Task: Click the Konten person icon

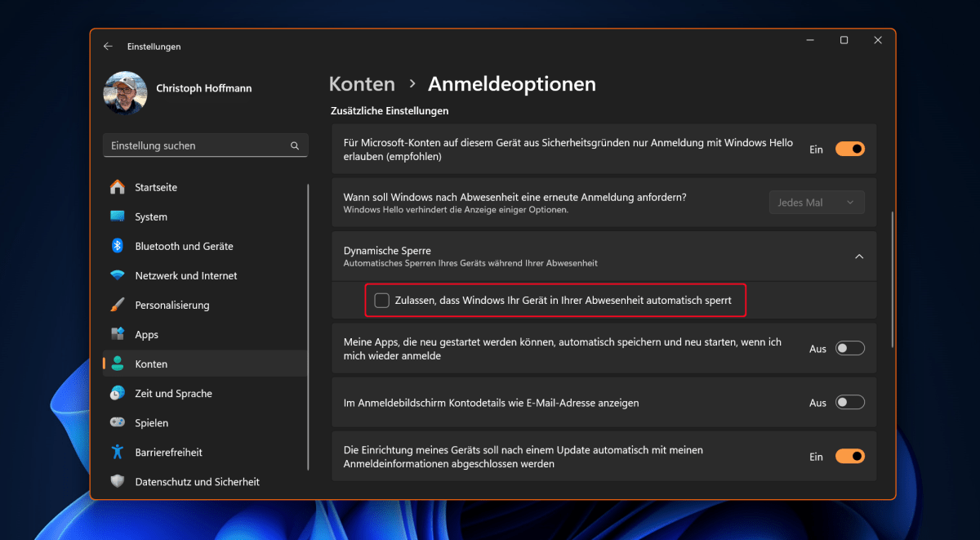Action: tap(118, 364)
